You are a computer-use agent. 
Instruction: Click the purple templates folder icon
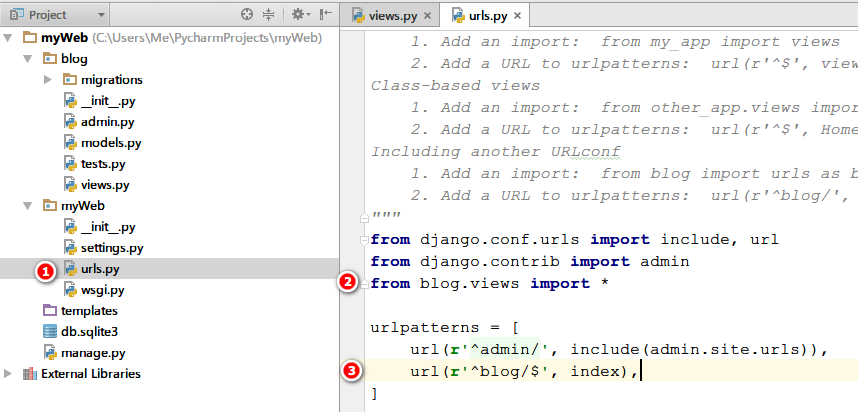(50, 311)
